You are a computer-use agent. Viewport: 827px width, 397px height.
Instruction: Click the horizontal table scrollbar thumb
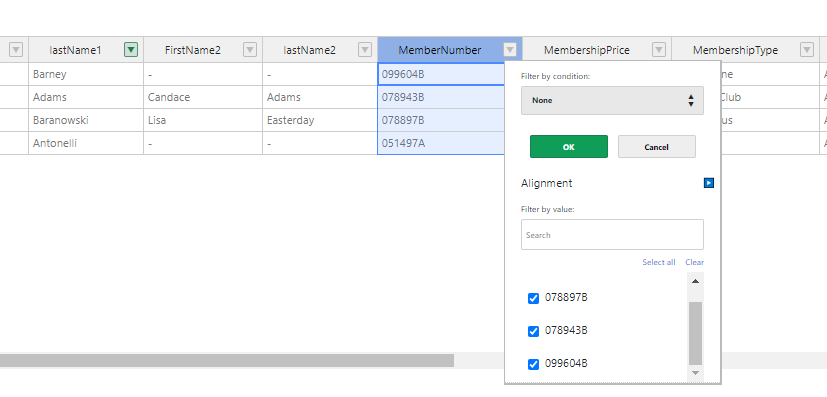(x=227, y=361)
